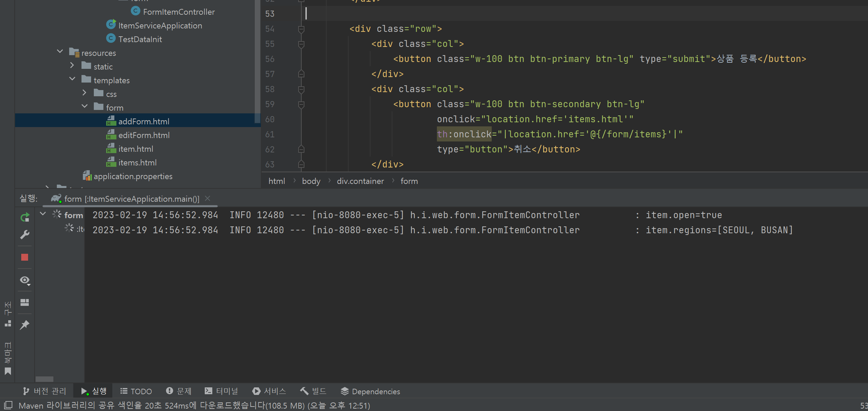Collapse the templates folder
This screenshot has height=411, width=868.
tap(72, 79)
